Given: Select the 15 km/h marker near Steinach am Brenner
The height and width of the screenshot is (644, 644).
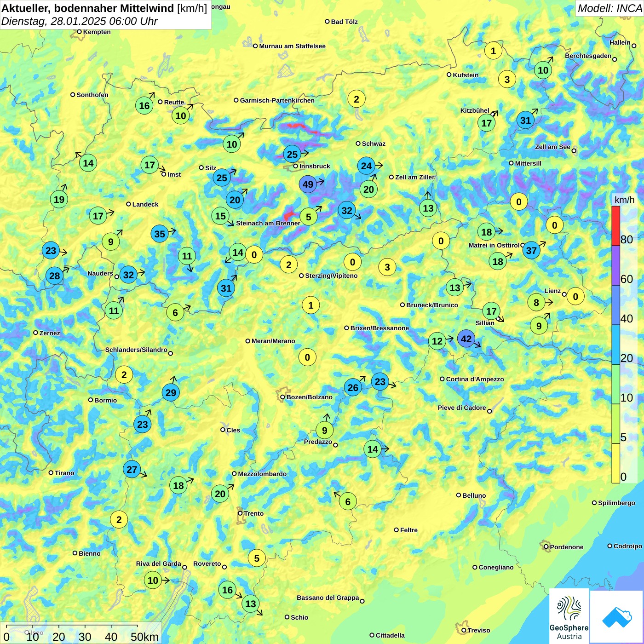Looking at the screenshot, I should [x=221, y=216].
